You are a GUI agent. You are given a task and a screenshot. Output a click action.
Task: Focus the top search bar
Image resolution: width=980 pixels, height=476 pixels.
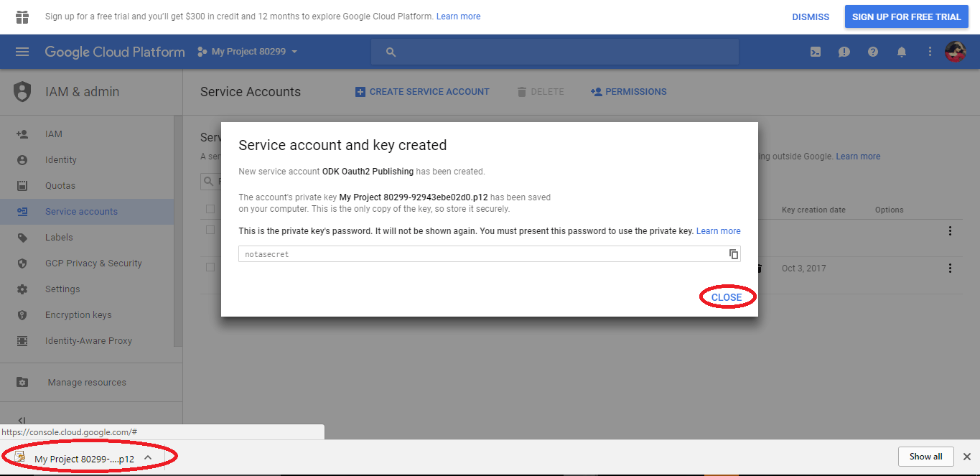(555, 52)
